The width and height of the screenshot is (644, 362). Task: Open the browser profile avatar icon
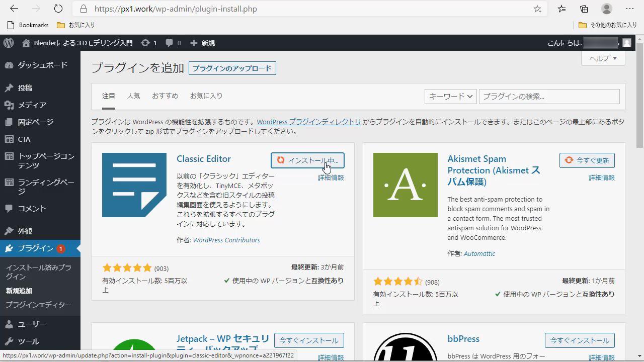coord(607,9)
